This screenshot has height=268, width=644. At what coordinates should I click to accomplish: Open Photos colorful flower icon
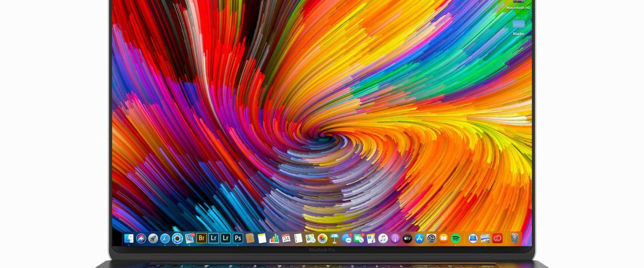[322, 238]
